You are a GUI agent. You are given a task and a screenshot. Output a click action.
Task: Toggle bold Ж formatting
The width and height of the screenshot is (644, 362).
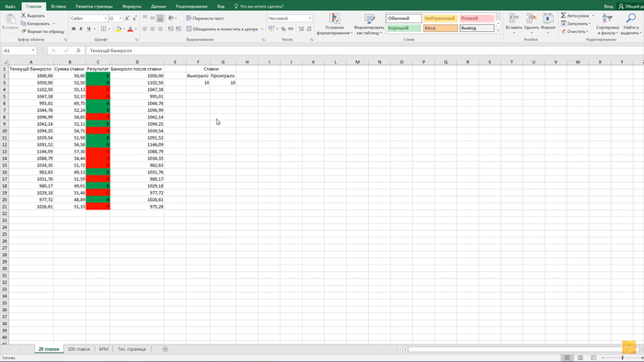coord(74,29)
